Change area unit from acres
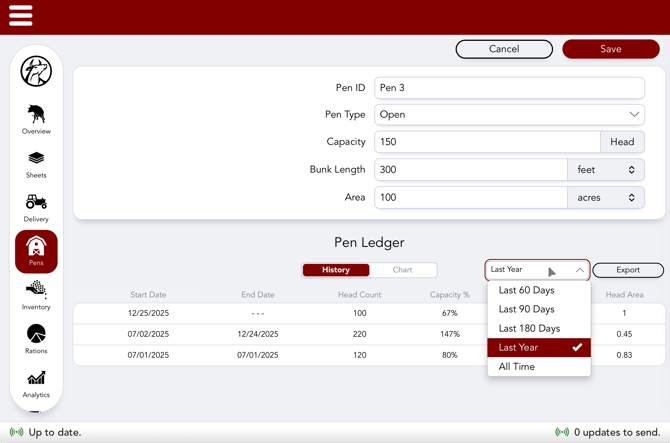670x443 pixels. point(606,197)
